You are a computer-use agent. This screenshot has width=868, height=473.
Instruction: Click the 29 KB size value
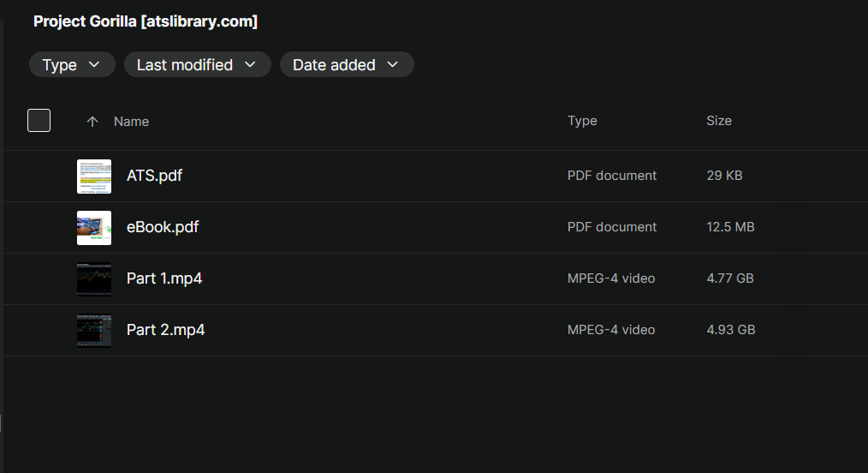(724, 176)
